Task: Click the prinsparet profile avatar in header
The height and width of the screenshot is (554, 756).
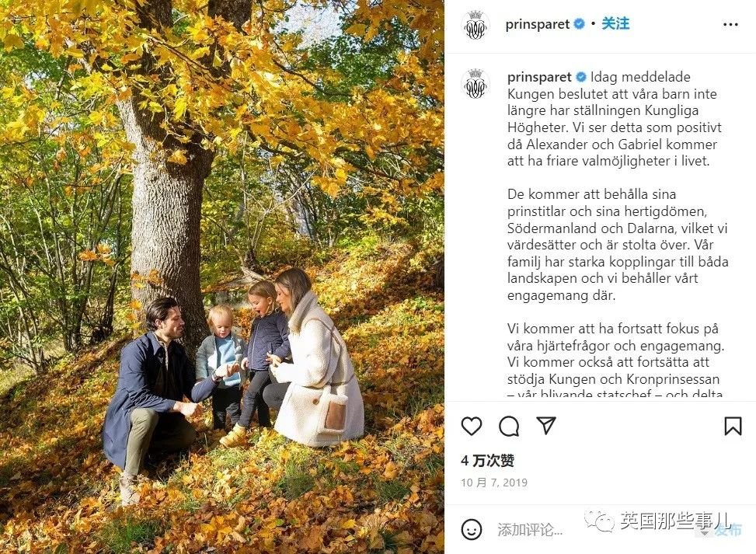Action: (476, 25)
